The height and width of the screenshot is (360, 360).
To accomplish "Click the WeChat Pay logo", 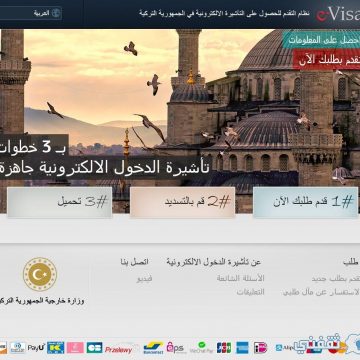I will (201, 348).
